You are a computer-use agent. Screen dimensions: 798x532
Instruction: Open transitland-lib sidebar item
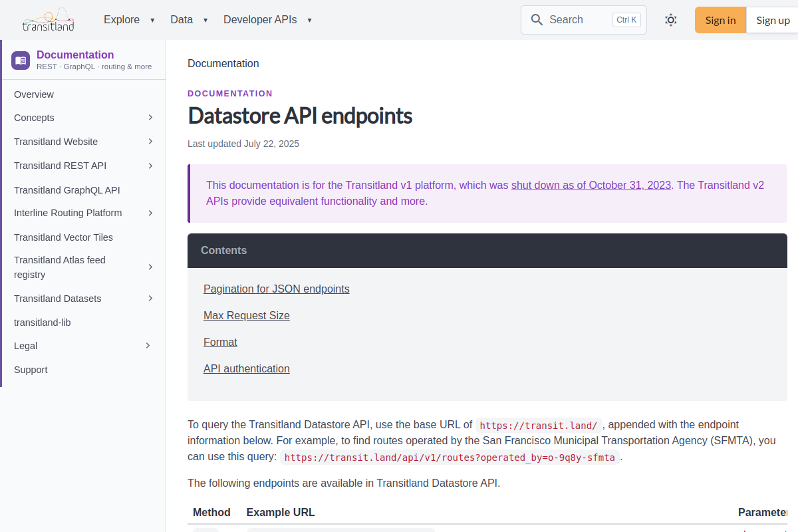43,323
